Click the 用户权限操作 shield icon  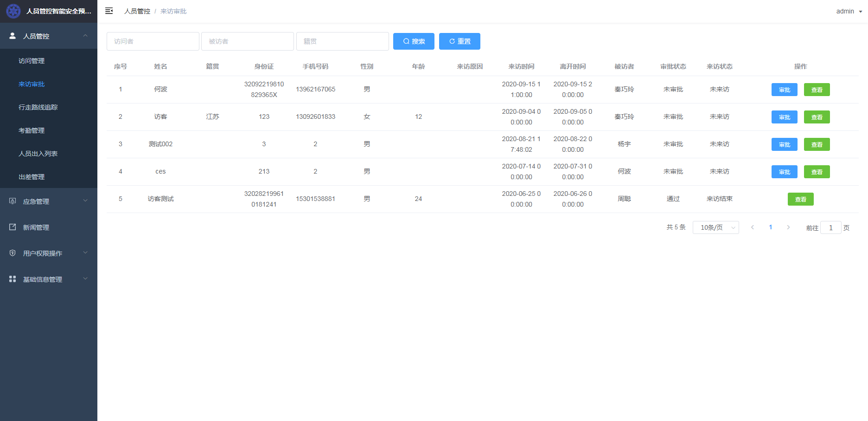coord(13,253)
